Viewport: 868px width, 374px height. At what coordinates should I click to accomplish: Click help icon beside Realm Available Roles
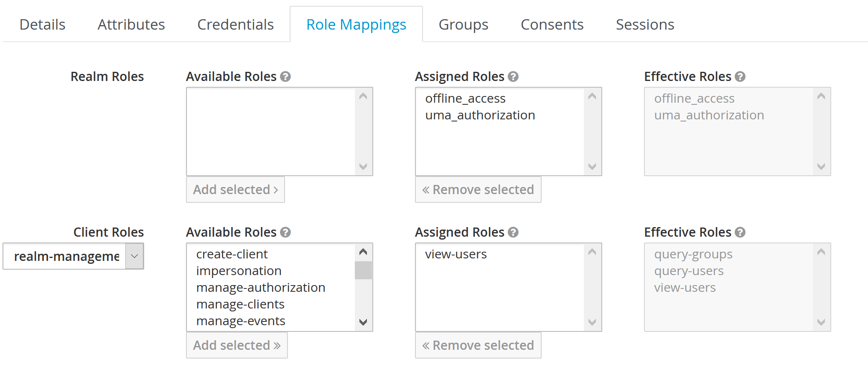coord(285,77)
